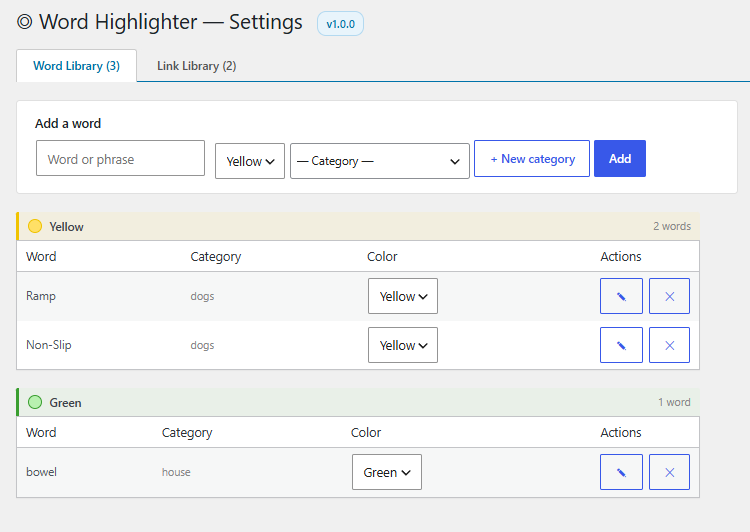This screenshot has height=532, width=750.
Task: Change the Green color dropdown for bowel
Action: (386, 472)
